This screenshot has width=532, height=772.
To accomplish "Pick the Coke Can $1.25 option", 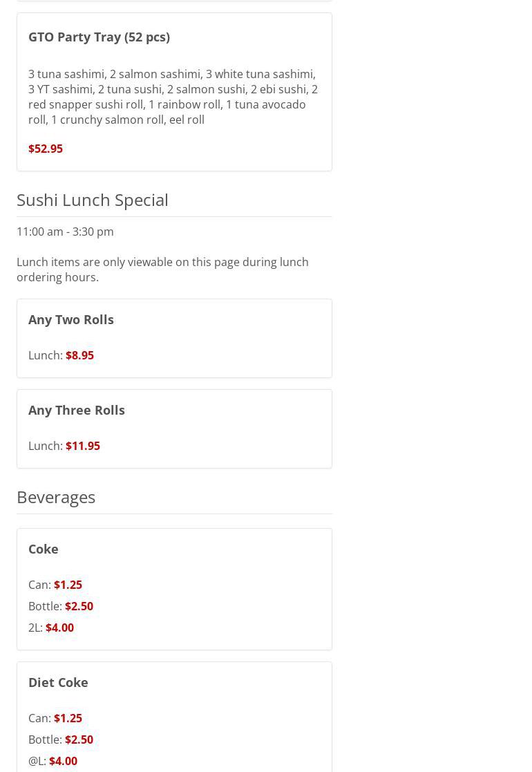I will tap(68, 585).
